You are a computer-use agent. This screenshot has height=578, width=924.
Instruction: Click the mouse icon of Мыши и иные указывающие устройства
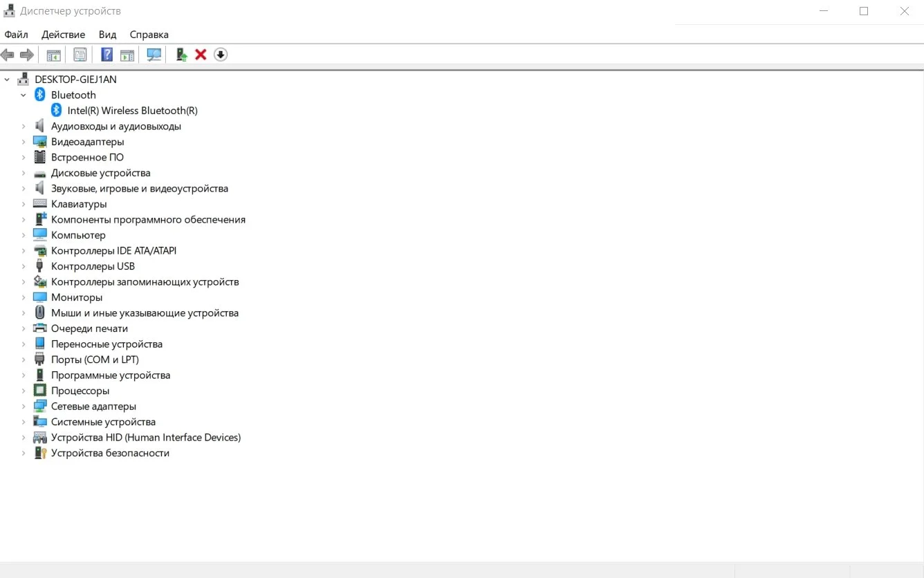pyautogui.click(x=40, y=313)
